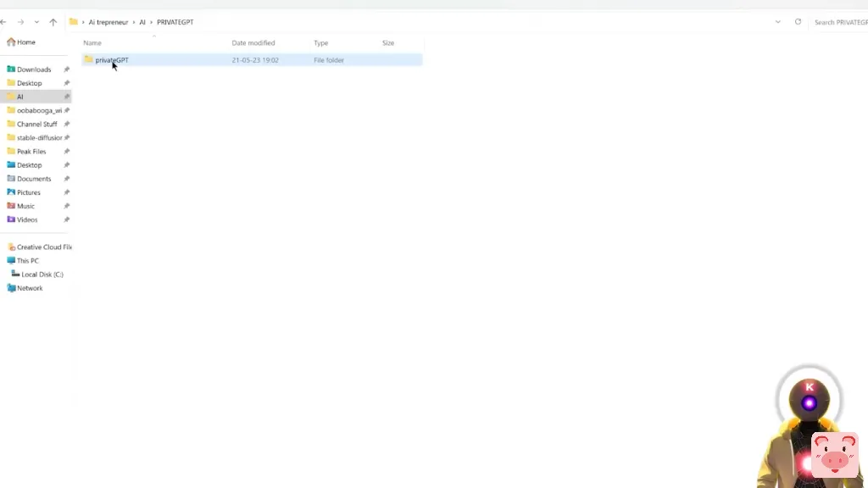
Task: Click the date 21-05-23 19:02
Action: [255, 60]
